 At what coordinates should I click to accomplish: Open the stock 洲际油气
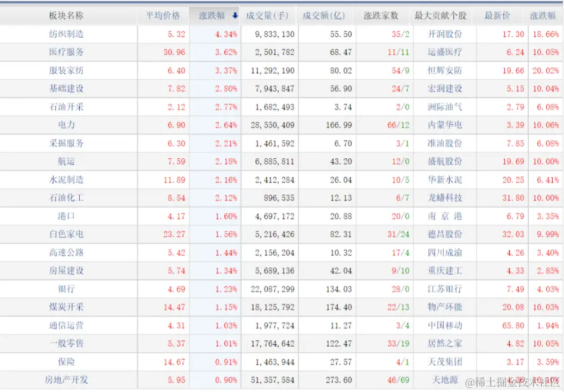point(444,106)
